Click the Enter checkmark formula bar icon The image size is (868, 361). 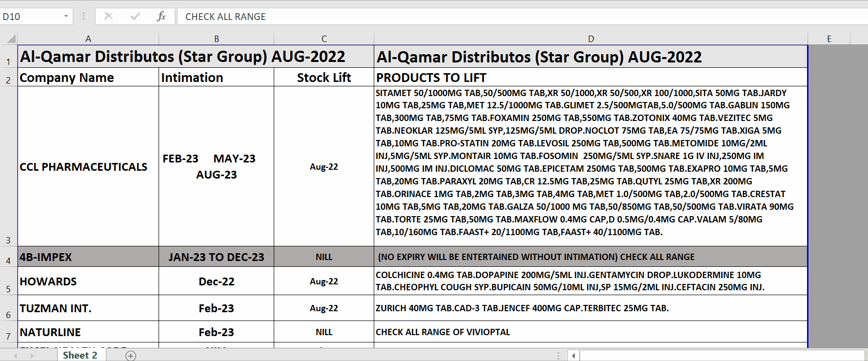pyautogui.click(x=135, y=17)
